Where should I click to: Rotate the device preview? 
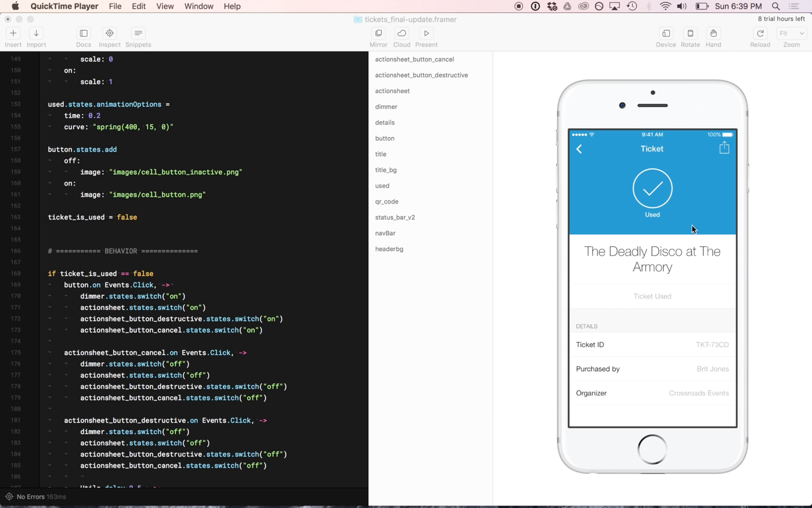coord(690,33)
